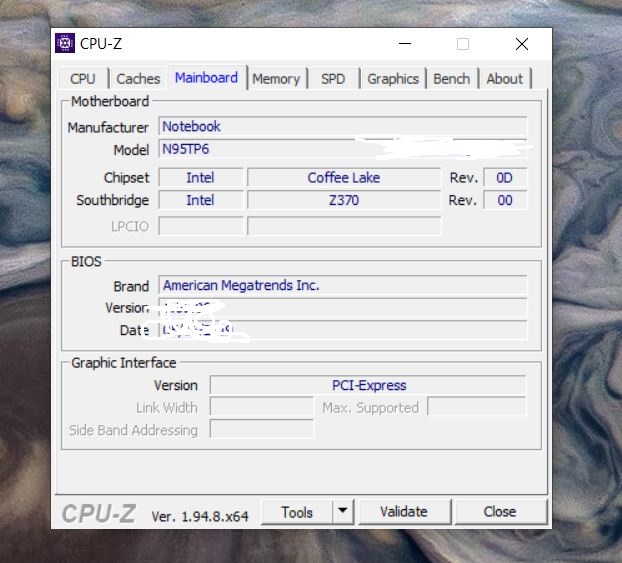Click the CPU-Z title text in title bar

point(101,44)
